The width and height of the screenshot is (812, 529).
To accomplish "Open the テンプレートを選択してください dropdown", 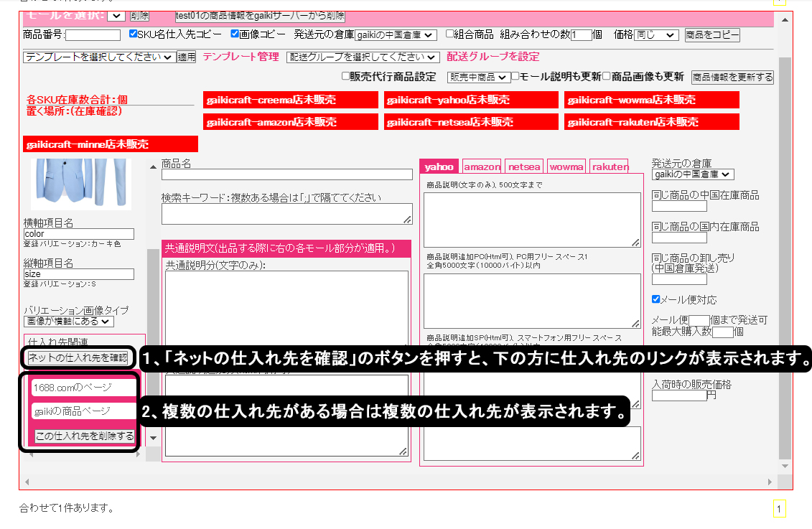I will [98, 57].
